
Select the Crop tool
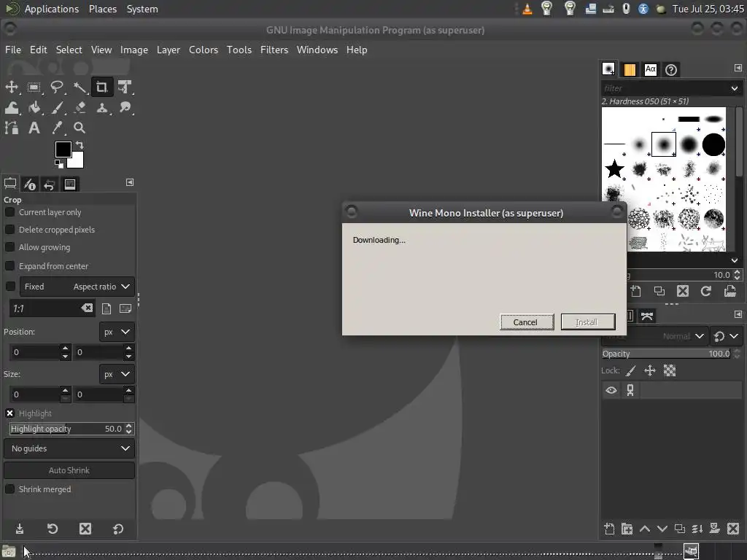coord(102,87)
